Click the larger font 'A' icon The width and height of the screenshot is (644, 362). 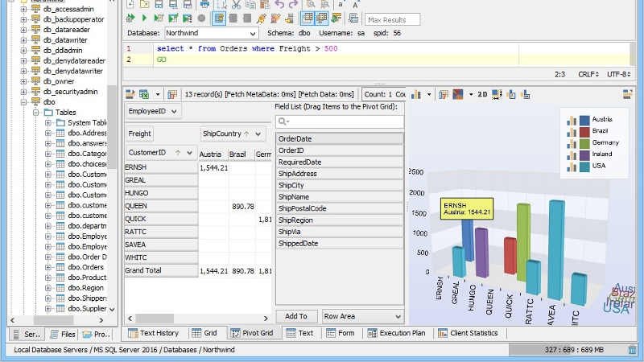(355, 5)
